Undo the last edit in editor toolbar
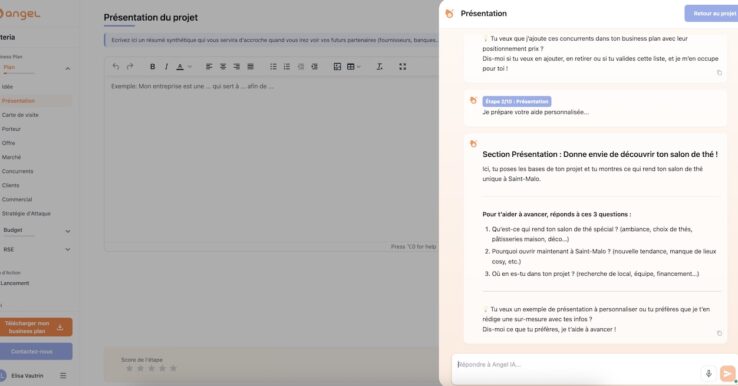 [x=116, y=67]
